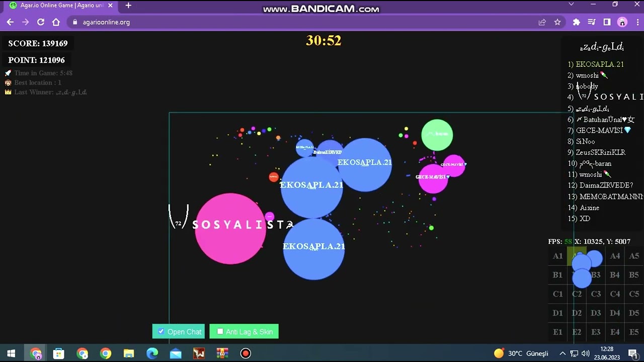Launch Microsoft Edge from the taskbar

click(152, 353)
